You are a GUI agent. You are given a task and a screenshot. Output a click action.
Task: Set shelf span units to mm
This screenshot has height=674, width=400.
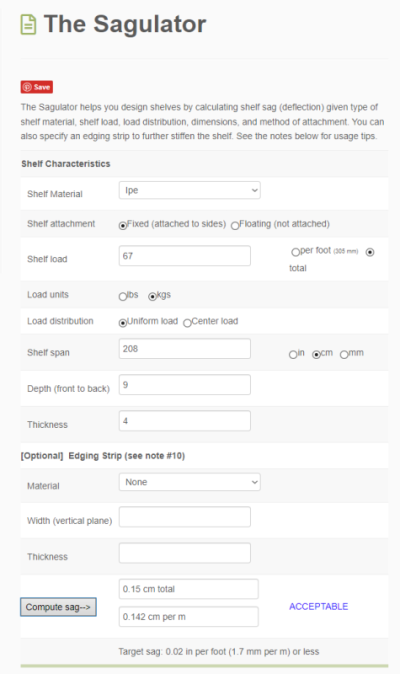(344, 355)
